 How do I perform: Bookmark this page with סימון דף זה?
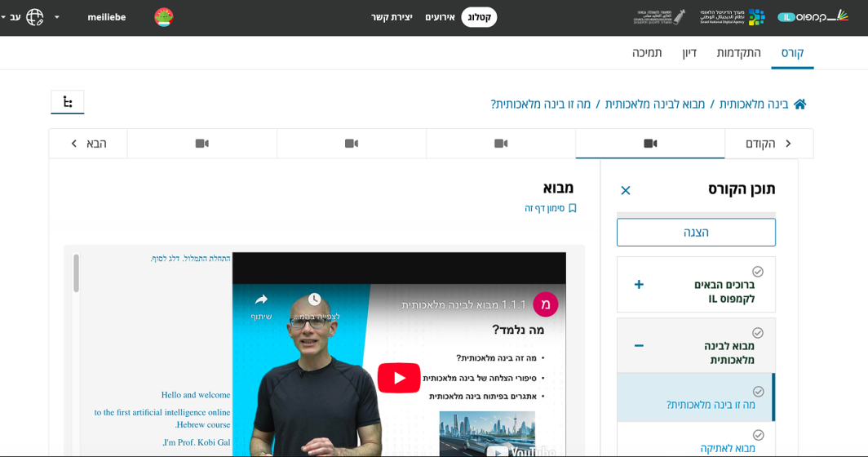pos(551,208)
